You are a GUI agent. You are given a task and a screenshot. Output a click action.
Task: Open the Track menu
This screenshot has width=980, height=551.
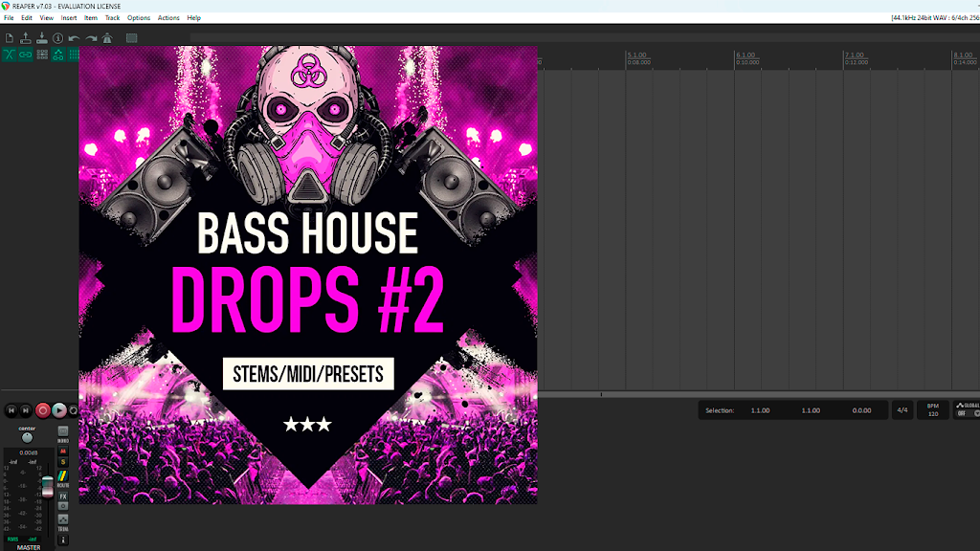coord(112,18)
